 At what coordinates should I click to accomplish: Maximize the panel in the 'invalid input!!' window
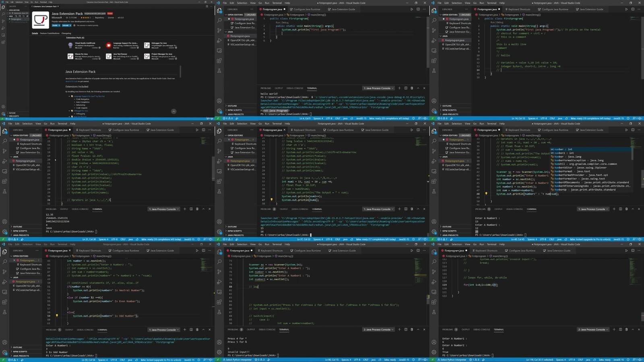coord(418,329)
